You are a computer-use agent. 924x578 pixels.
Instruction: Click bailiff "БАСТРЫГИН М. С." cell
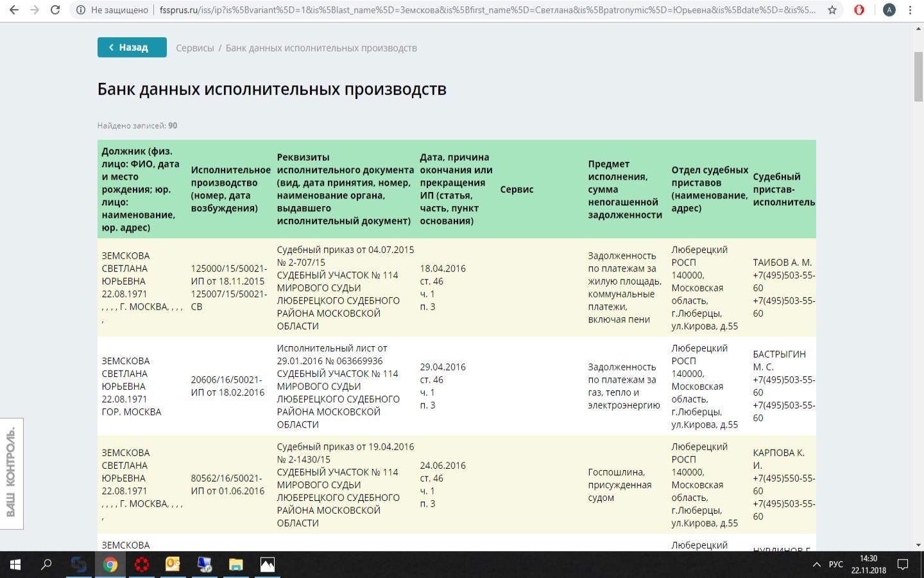point(783,386)
